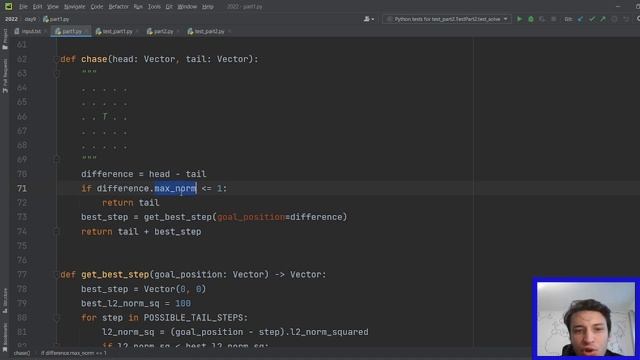The image size is (640, 360).
Task: Open the Bookmarks sidebar tool window
Action: coord(5,337)
